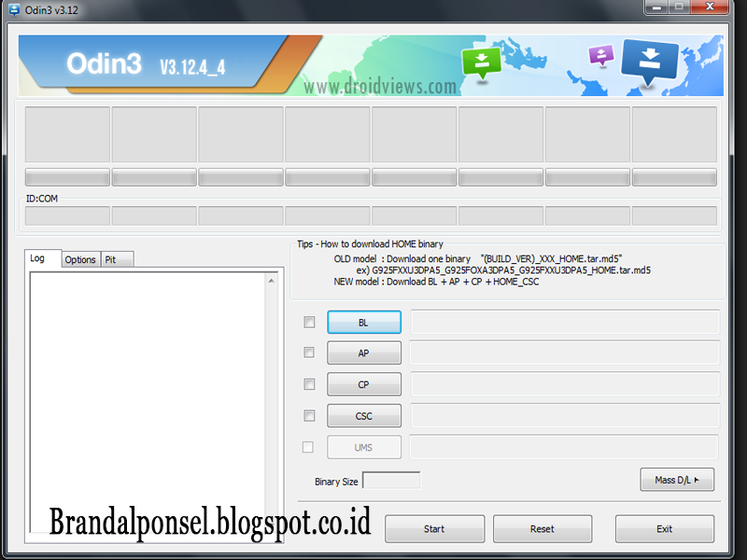Enable the BL file checkbox
Screen dimensions: 747x560
coord(309,322)
